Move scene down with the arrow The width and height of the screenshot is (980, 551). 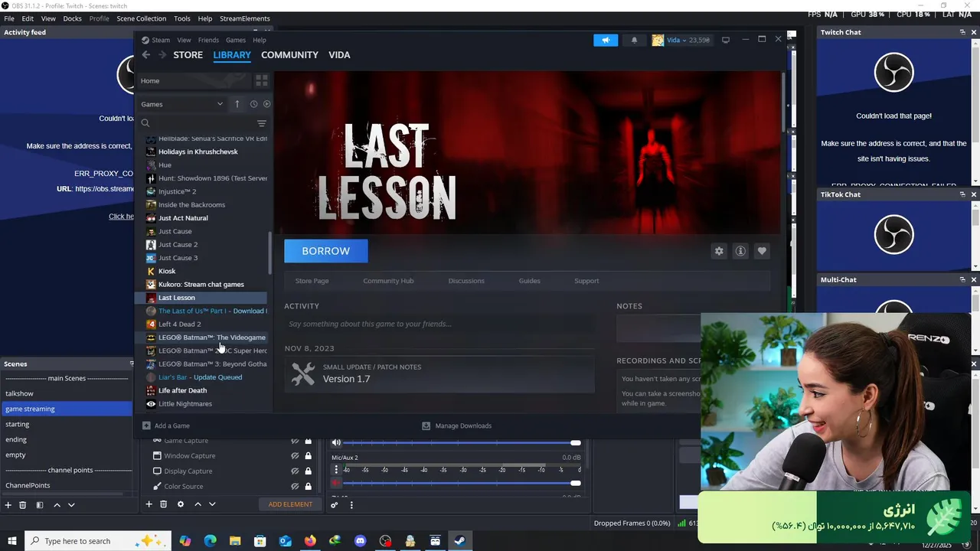click(71, 505)
